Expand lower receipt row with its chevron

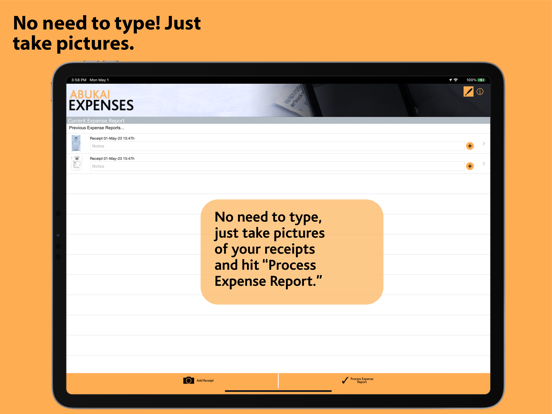click(x=484, y=163)
